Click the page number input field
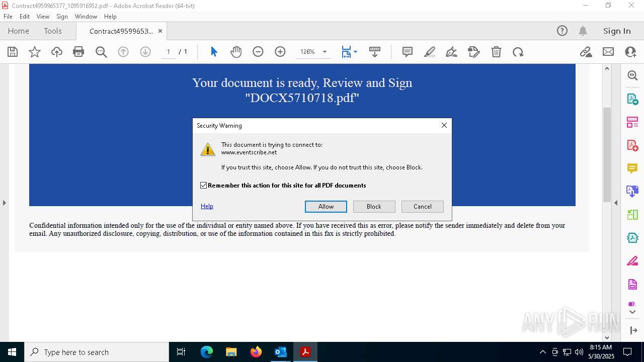Viewport: 644px width, 362px height. coord(168,52)
